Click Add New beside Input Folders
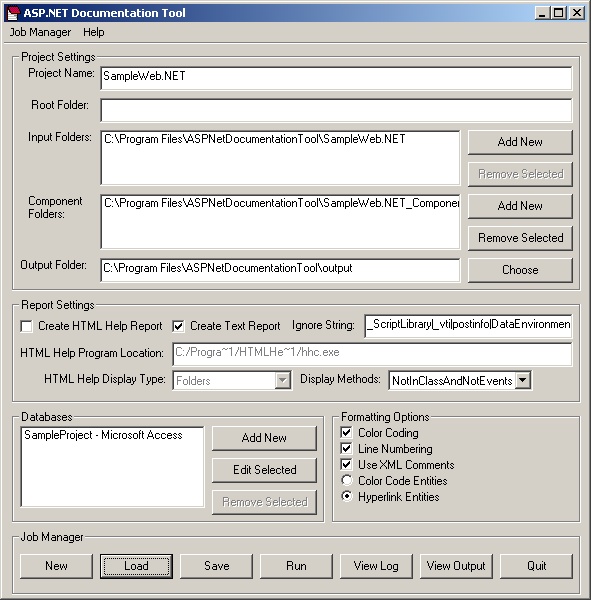The image size is (591, 600). [x=520, y=142]
